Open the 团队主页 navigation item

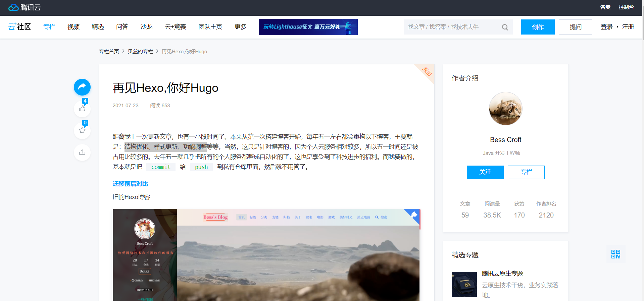(x=210, y=27)
